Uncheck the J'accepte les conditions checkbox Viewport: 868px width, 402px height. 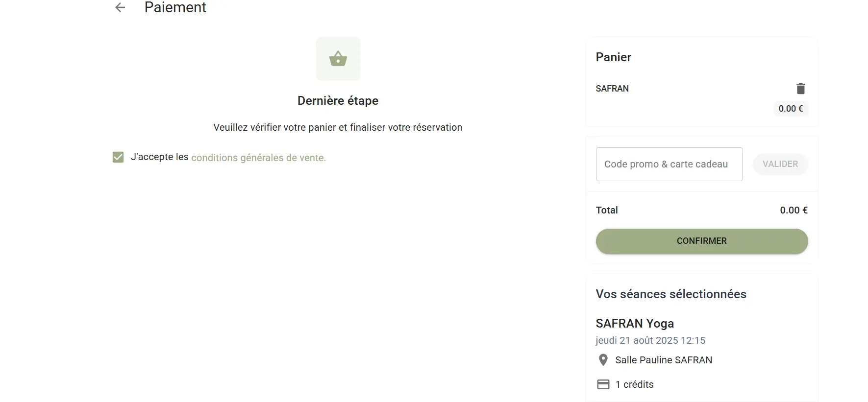[x=118, y=157]
